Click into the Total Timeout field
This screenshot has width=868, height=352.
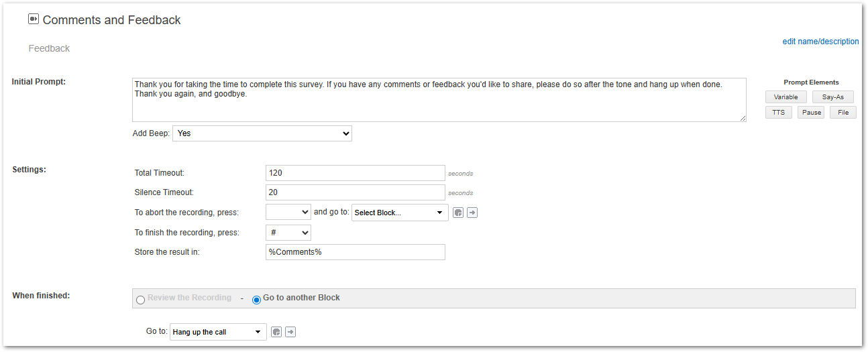355,173
